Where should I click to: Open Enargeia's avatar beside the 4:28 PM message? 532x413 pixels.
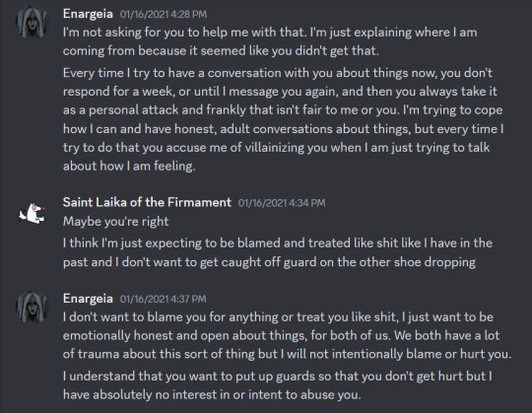pyautogui.click(x=32, y=22)
